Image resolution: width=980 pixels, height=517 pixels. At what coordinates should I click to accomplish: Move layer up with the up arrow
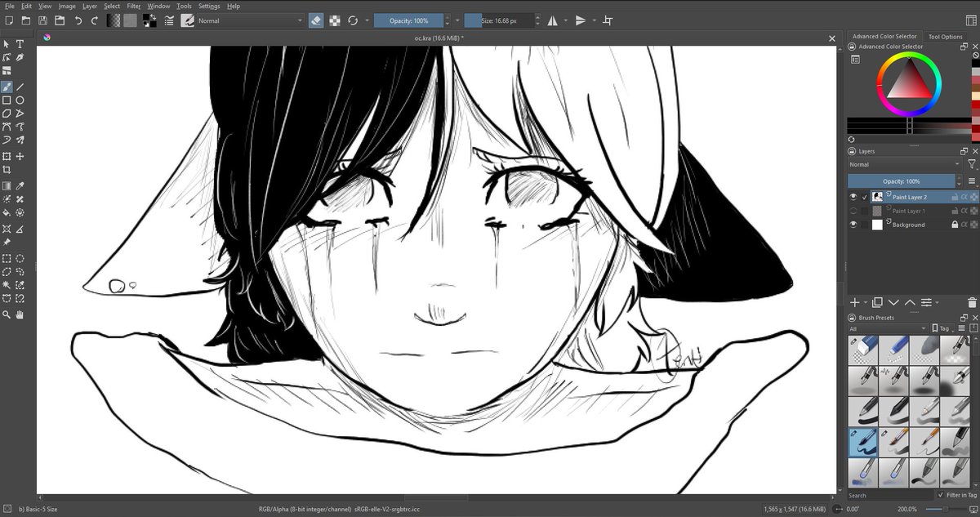[910, 302]
